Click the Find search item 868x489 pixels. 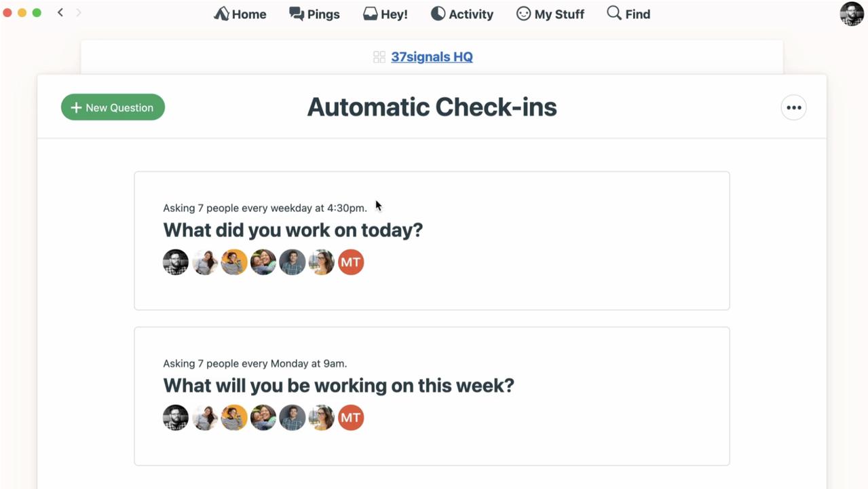628,14
